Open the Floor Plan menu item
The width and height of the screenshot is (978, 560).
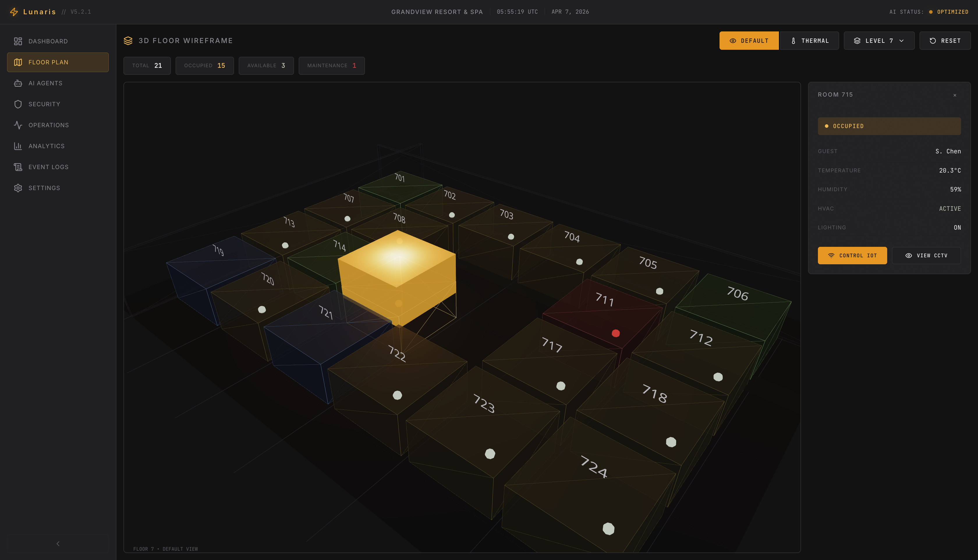(58, 62)
